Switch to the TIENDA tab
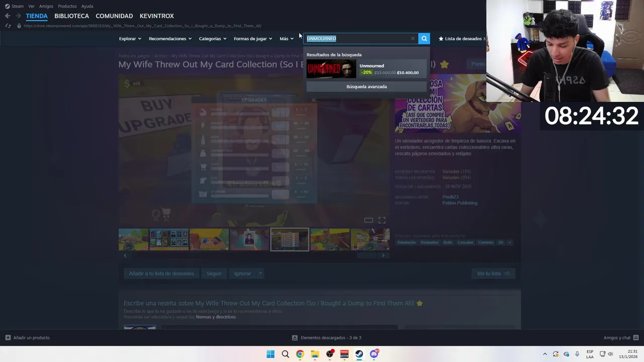 point(37,16)
